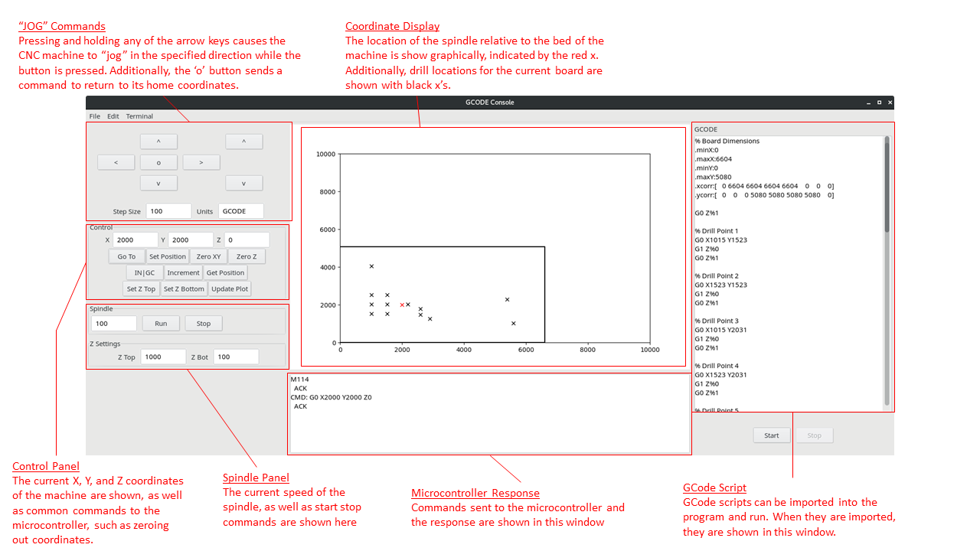Click the greyed-out Stop button beside Start
The image size is (980, 551).
coord(815,435)
